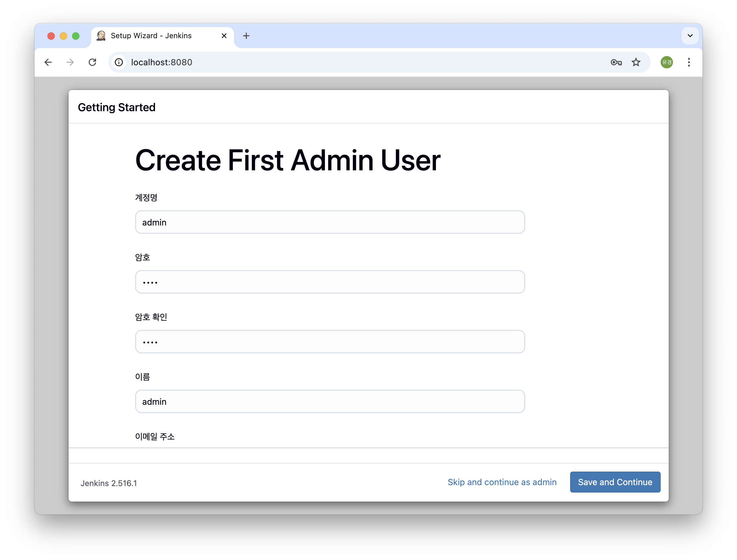Expand the tab search chevron
Image resolution: width=737 pixels, height=560 pixels.
pos(690,36)
